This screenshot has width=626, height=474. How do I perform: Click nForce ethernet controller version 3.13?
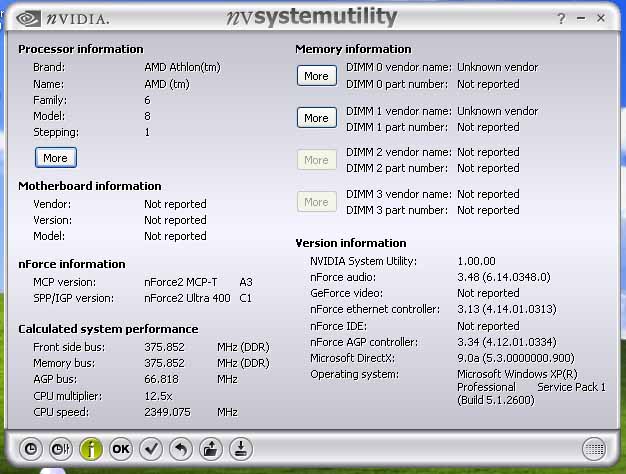pyautogui.click(x=507, y=309)
